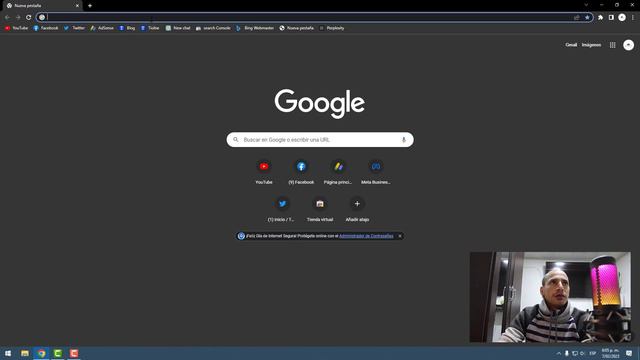Screen dimensions: 640x360
Task: Open the Google apps grid
Action: pyautogui.click(x=613, y=45)
